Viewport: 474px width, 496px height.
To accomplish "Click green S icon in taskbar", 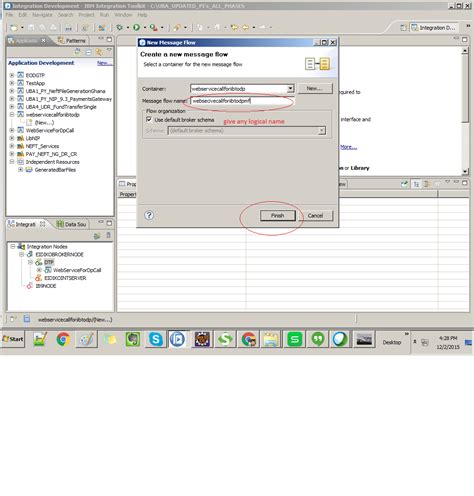I will pyautogui.click(x=295, y=339).
